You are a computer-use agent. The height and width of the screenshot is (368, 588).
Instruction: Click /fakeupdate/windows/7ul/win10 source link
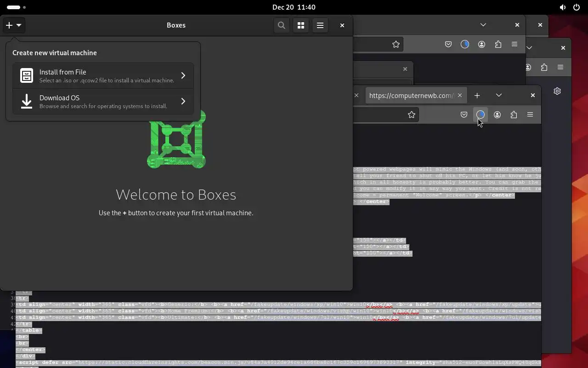pyautogui.click(x=301, y=317)
